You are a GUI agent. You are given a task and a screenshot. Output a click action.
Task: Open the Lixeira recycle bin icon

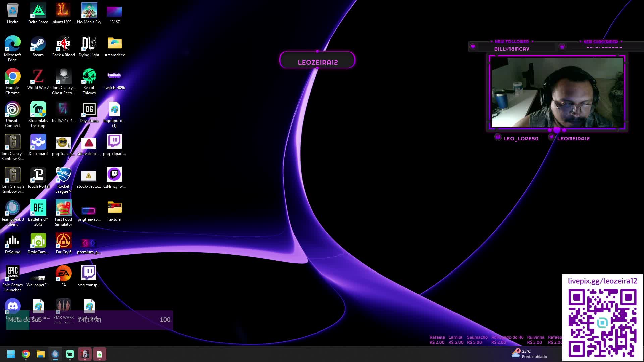12,14
